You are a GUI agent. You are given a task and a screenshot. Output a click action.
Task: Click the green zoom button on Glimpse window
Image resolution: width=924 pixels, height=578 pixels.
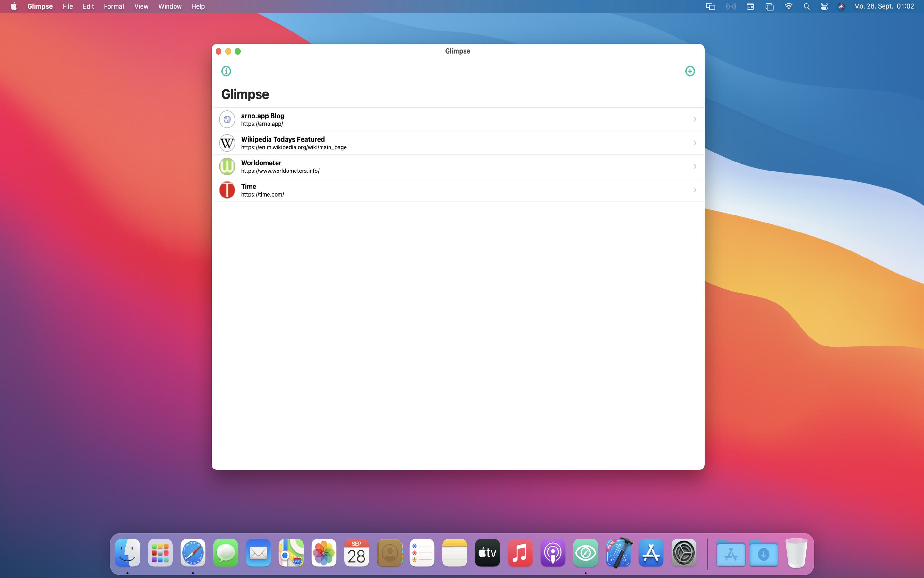coord(237,51)
